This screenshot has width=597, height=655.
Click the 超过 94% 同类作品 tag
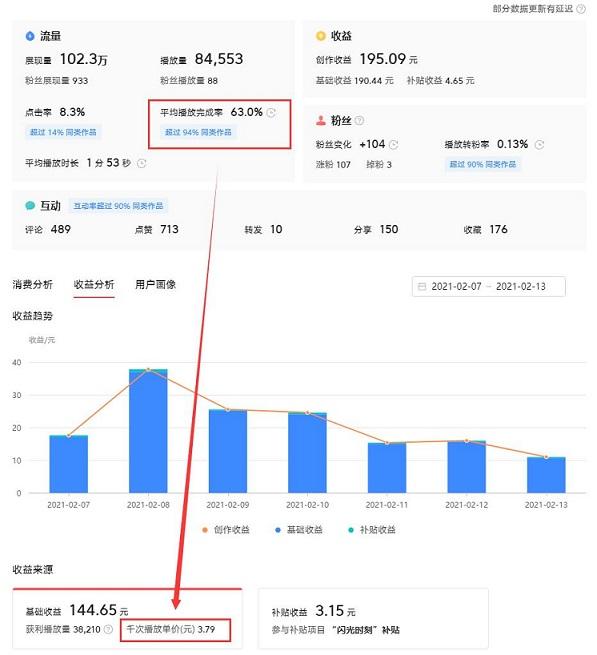click(x=198, y=132)
